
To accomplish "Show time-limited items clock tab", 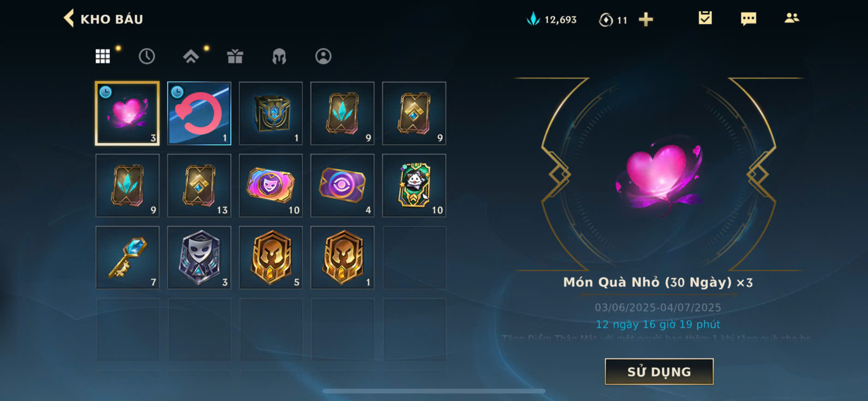I will click(x=147, y=56).
